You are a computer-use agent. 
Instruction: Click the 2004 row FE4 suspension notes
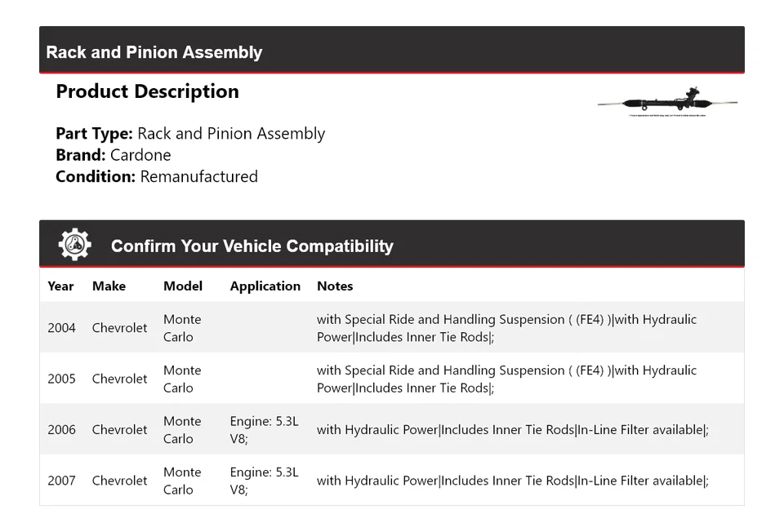click(x=506, y=328)
